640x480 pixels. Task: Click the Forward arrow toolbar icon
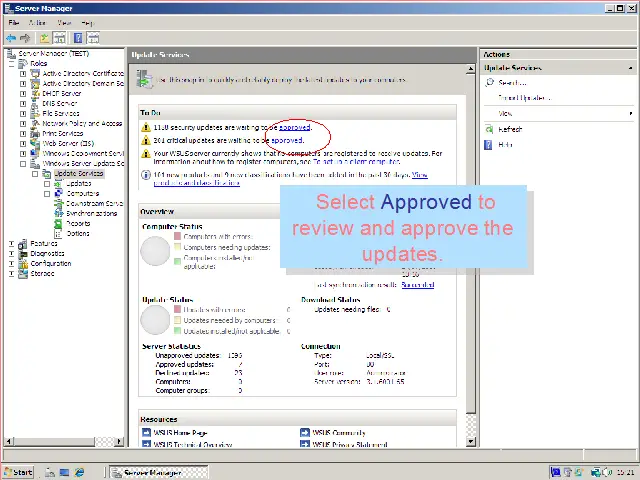pos(25,38)
